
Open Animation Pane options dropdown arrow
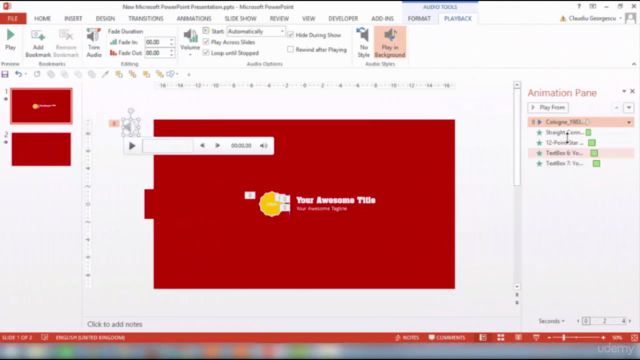coord(624,91)
